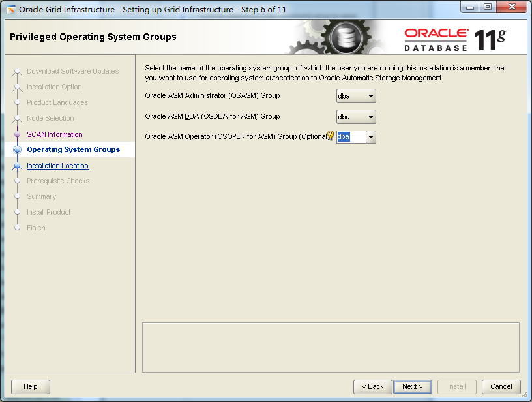Click the Oracle ASM Administrator (OSASM) Group label
This screenshot has width=532, height=402.
click(x=213, y=95)
